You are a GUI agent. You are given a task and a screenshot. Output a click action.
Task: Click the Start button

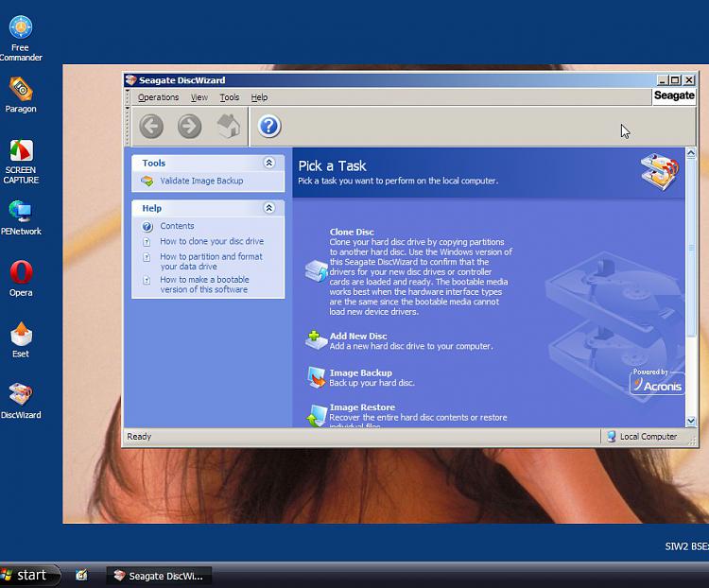click(30, 576)
